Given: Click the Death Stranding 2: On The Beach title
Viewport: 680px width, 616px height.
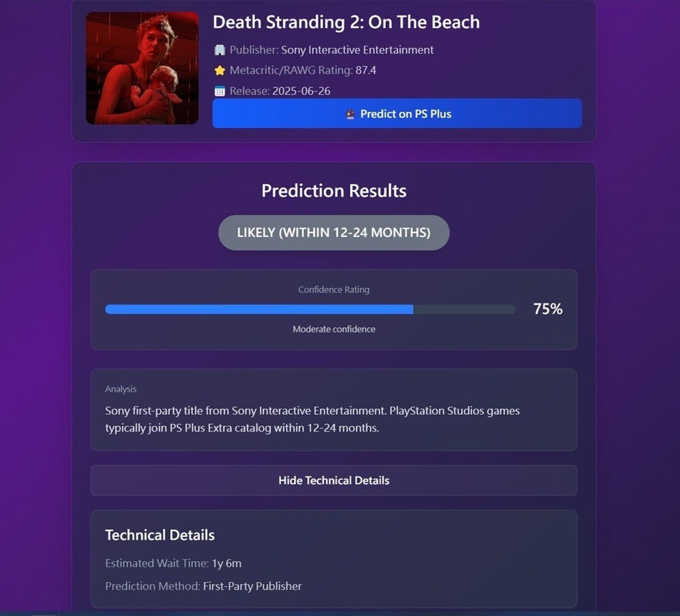Looking at the screenshot, I should point(346,22).
